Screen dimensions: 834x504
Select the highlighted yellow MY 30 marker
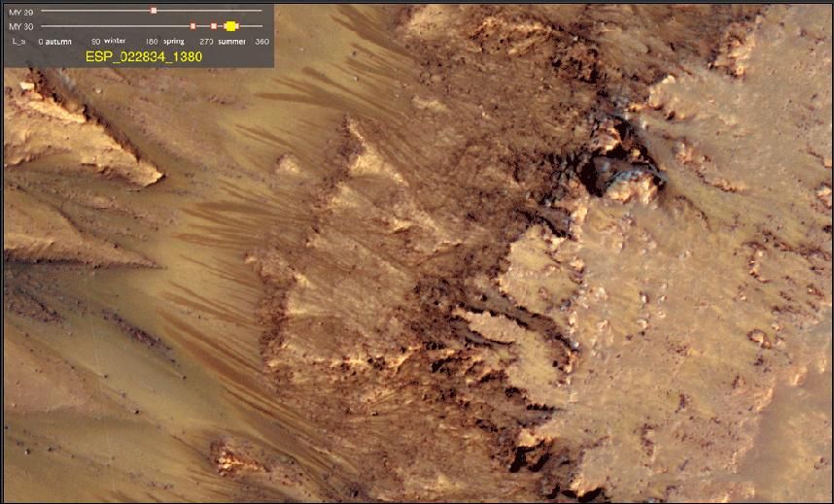click(230, 26)
